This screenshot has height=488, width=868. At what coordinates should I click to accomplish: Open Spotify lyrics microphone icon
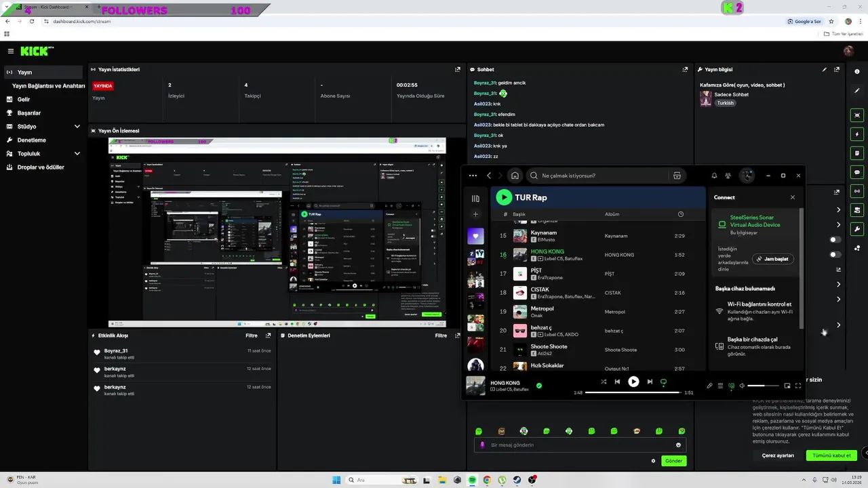709,386
